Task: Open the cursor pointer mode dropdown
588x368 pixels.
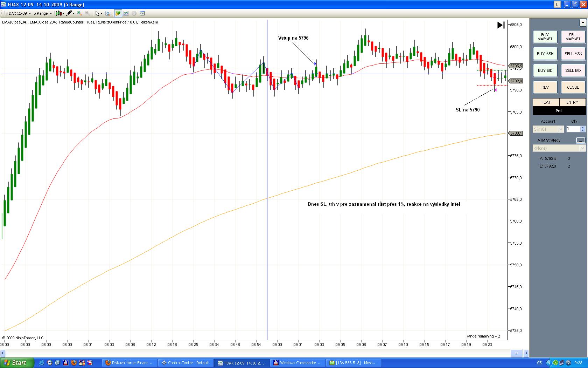Action: 99,13
